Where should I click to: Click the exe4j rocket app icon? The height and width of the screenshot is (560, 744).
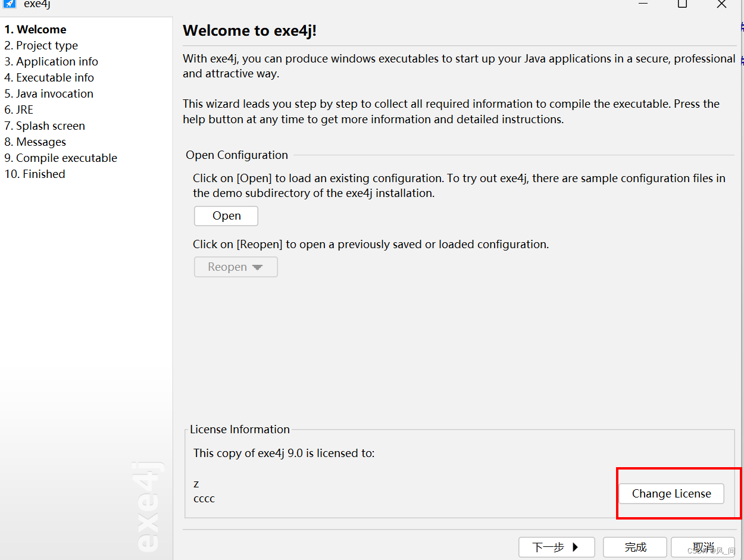10,4
